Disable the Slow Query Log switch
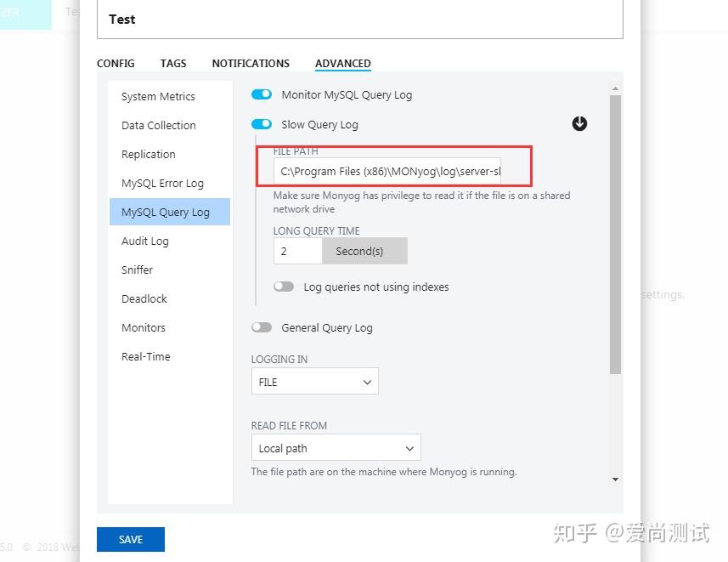 pos(262,123)
